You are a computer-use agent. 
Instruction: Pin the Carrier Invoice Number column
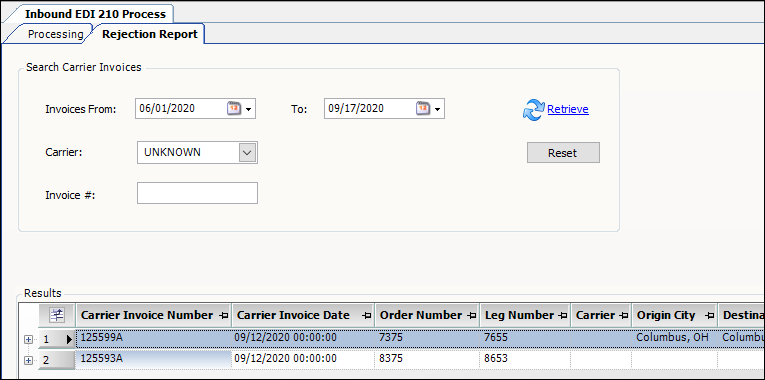pos(224,316)
